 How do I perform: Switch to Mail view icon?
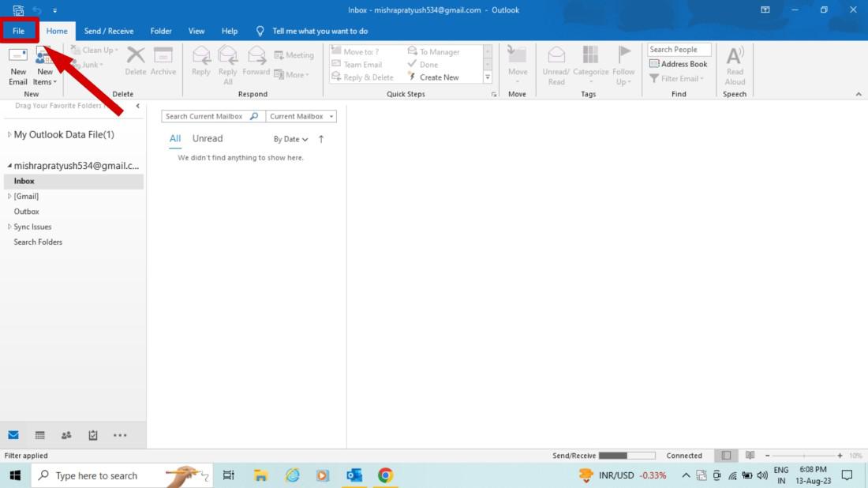[x=13, y=435]
